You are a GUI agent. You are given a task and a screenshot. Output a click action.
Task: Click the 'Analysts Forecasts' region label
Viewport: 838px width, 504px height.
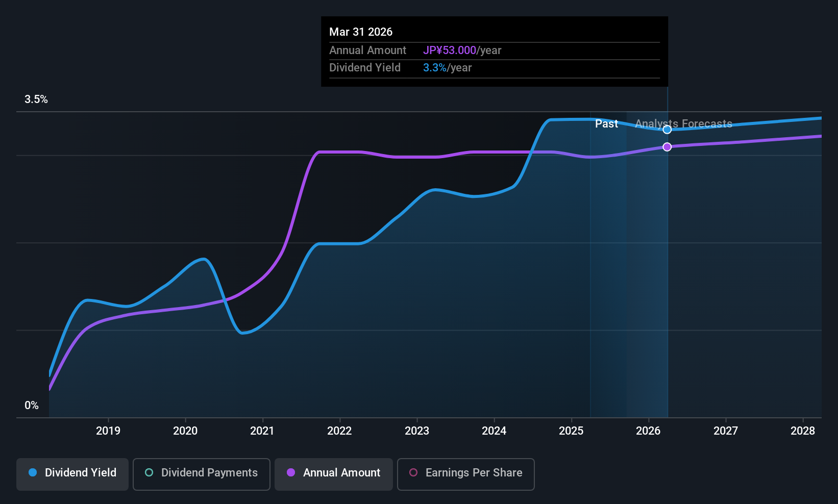coord(683,124)
